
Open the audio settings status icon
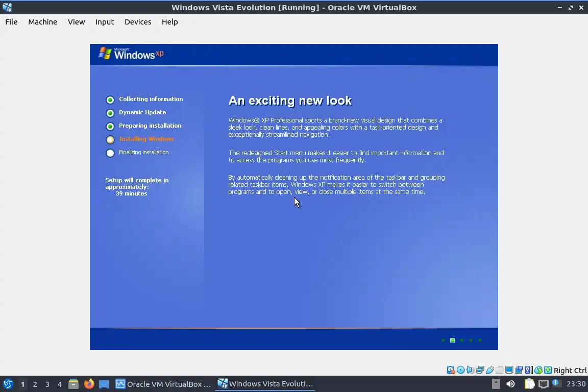[470, 370]
